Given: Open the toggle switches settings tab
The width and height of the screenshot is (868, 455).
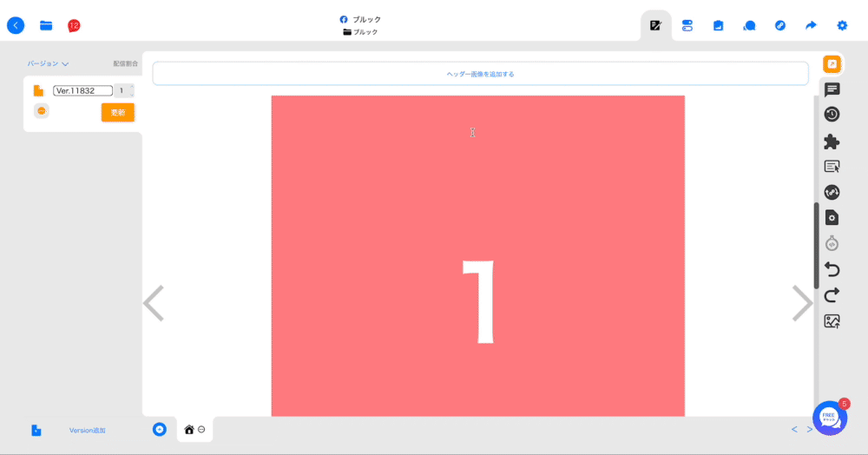Looking at the screenshot, I should [687, 25].
